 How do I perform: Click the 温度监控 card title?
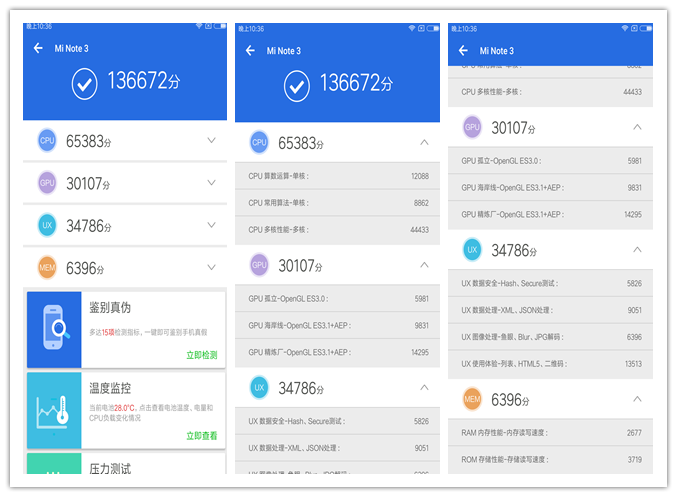[x=110, y=388]
